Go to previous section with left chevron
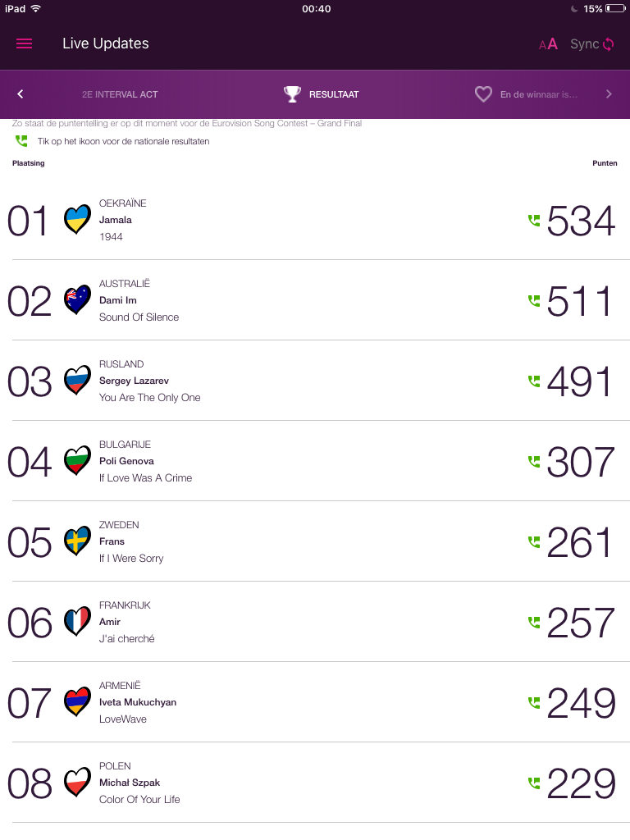 tap(21, 94)
